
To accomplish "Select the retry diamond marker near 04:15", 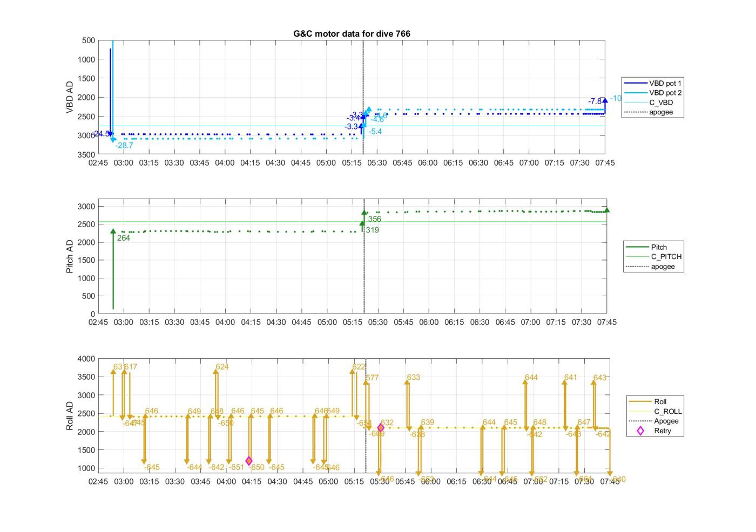I will click(249, 461).
